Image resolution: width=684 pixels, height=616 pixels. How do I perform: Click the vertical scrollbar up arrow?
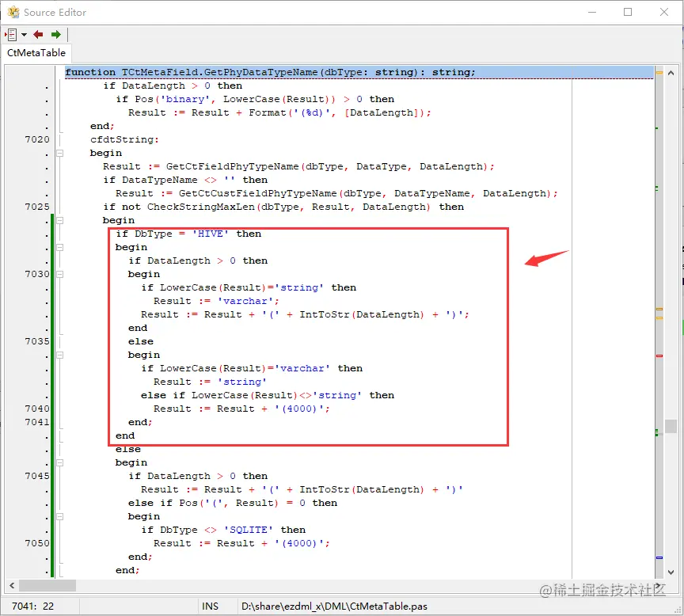tap(671, 73)
